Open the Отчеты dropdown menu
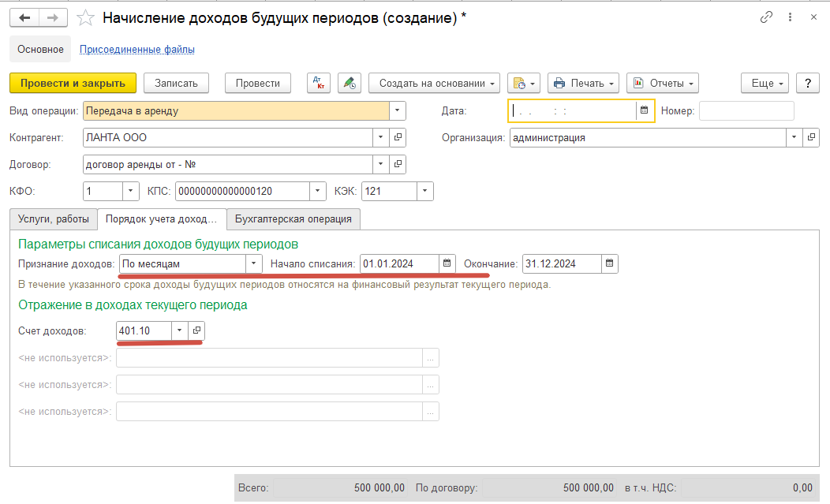The height and width of the screenshot is (504, 830). [663, 83]
